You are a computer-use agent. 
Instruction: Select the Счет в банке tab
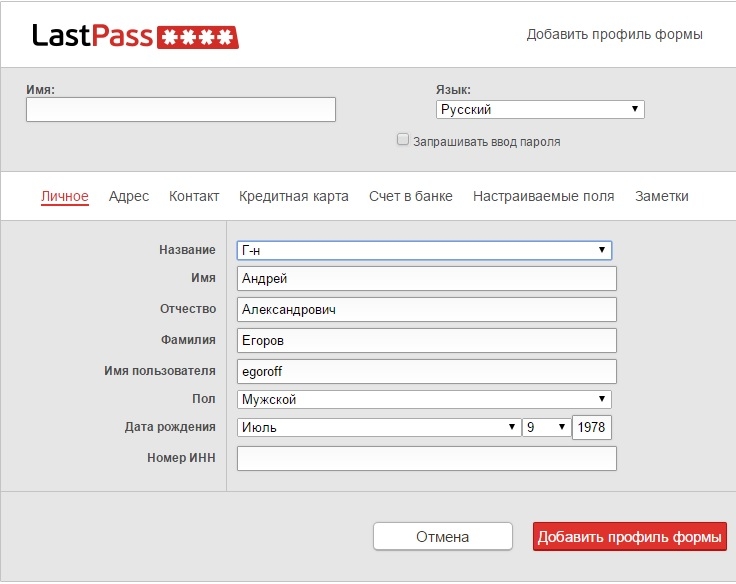(x=411, y=196)
